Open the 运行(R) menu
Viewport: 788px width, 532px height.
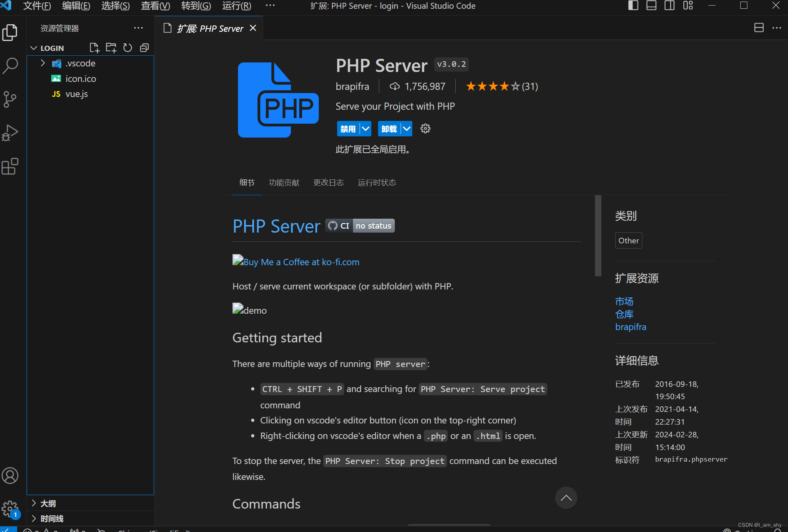[237, 6]
